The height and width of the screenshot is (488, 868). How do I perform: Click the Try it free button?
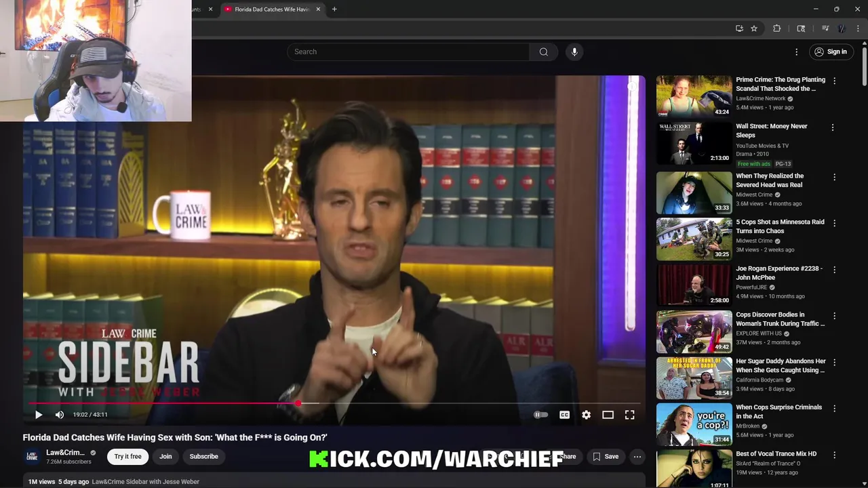[x=127, y=457]
